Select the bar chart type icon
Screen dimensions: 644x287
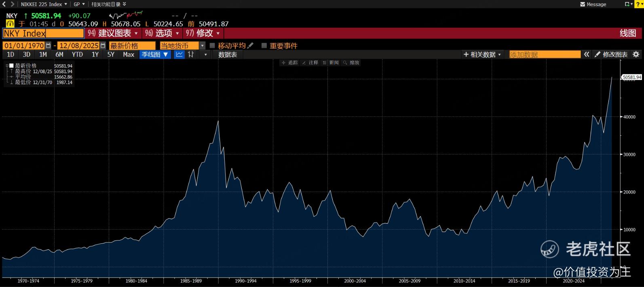click(x=191, y=55)
